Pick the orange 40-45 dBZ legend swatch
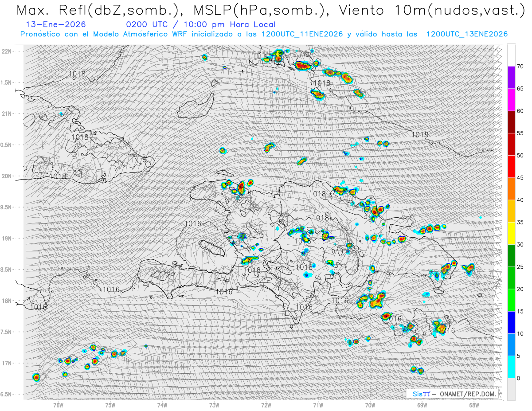This screenshot has height=411, width=532. click(x=511, y=189)
